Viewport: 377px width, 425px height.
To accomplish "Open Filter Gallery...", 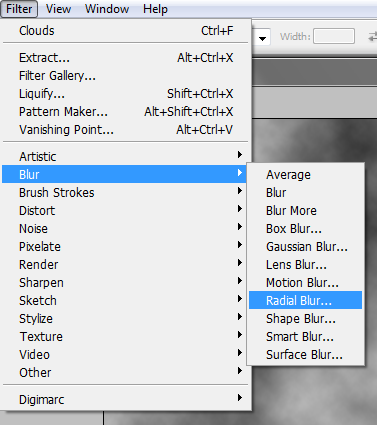I will (126, 76).
